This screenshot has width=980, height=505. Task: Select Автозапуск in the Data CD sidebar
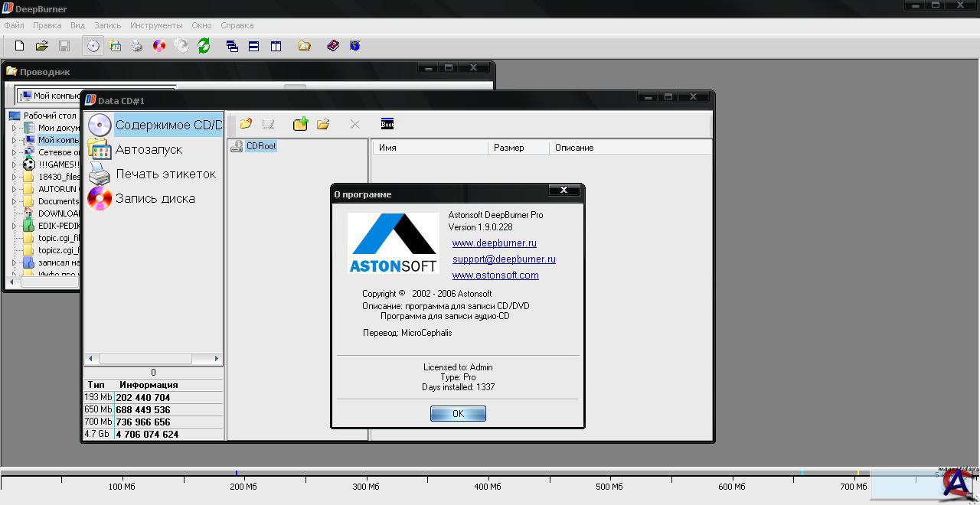[148, 149]
